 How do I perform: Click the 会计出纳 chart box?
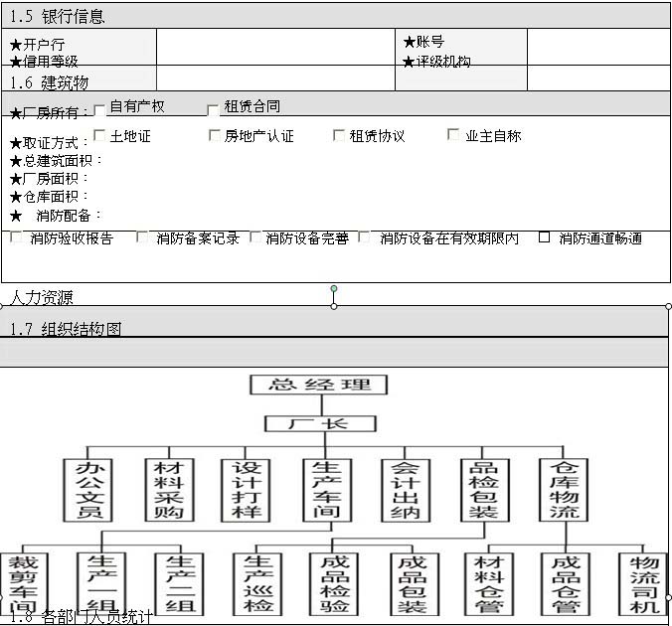pyautogui.click(x=406, y=490)
